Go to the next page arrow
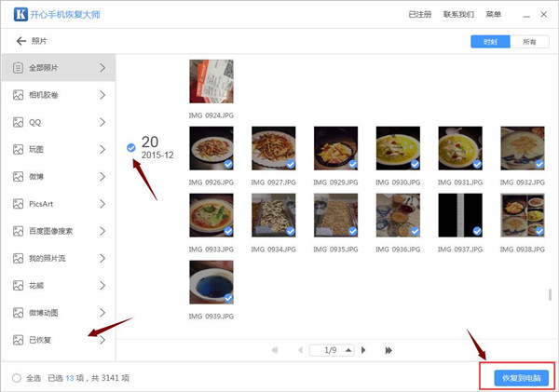Image resolution: width=559 pixels, height=392 pixels. tap(362, 350)
